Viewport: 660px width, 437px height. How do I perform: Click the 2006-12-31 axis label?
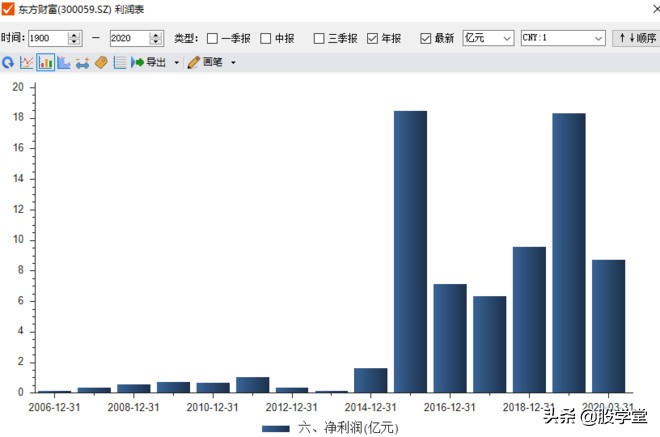click(x=54, y=408)
